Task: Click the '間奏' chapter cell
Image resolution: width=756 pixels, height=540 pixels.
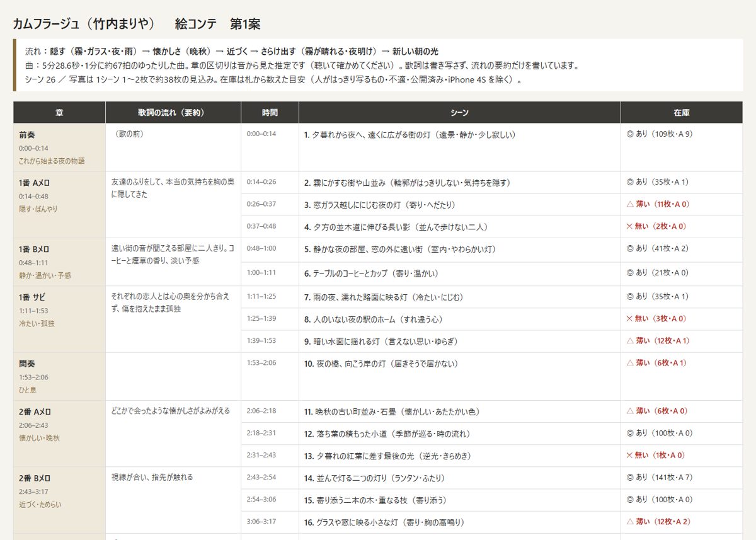Action: [x=59, y=377]
